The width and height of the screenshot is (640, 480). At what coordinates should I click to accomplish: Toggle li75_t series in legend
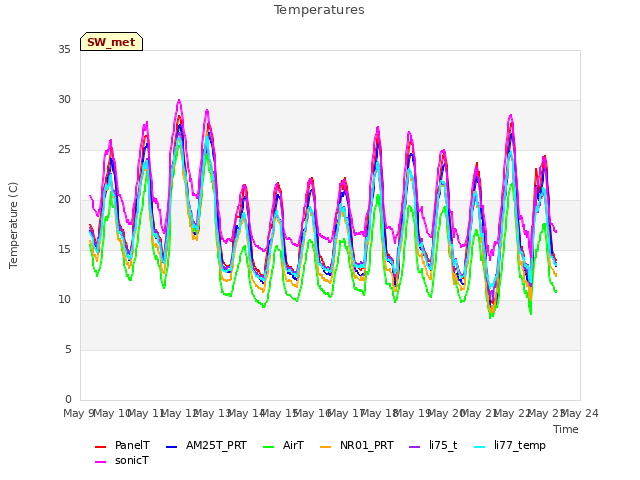[443, 445]
